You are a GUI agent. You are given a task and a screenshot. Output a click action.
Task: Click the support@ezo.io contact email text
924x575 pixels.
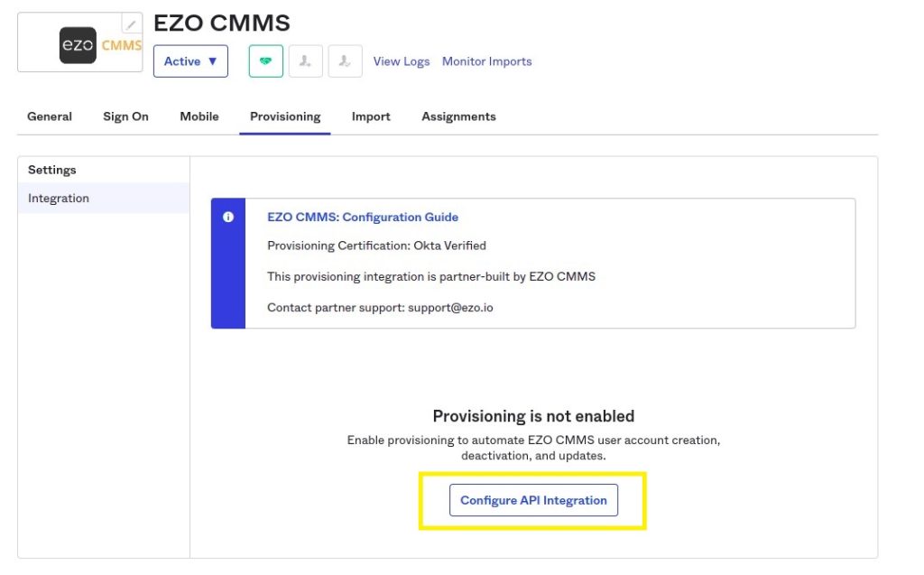pyautogui.click(x=450, y=307)
